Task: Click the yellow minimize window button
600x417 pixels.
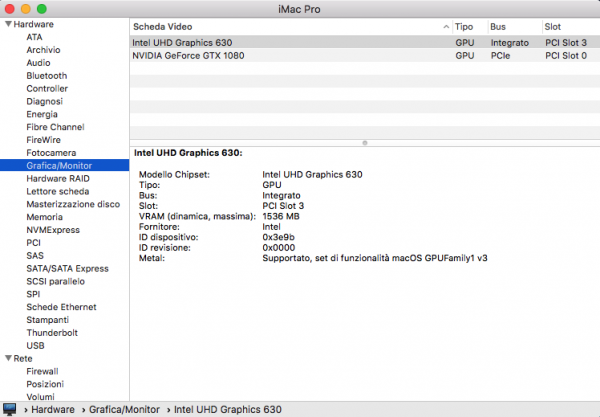Action: coord(26,9)
